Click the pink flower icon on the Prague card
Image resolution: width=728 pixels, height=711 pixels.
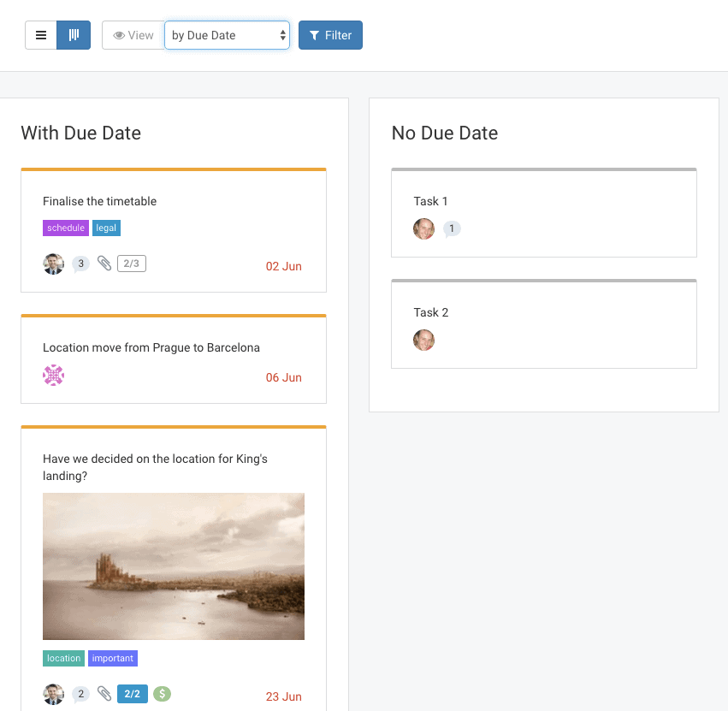[54, 375]
